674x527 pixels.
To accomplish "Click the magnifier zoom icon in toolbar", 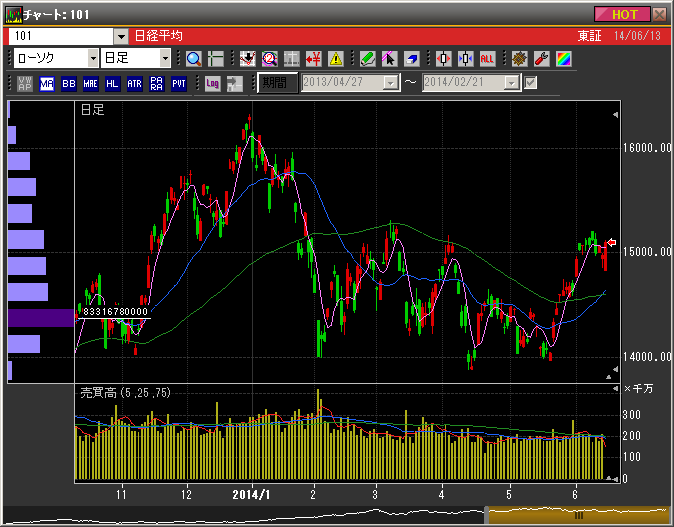I will (x=193, y=59).
